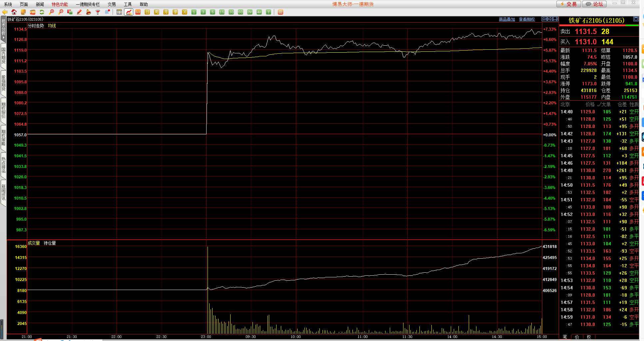Click the 查看期权 link

click(527, 19)
